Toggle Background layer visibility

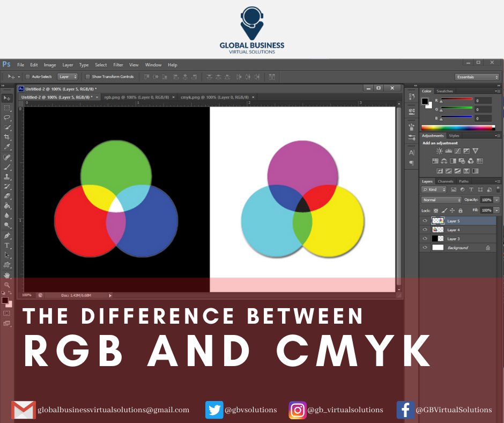point(425,247)
